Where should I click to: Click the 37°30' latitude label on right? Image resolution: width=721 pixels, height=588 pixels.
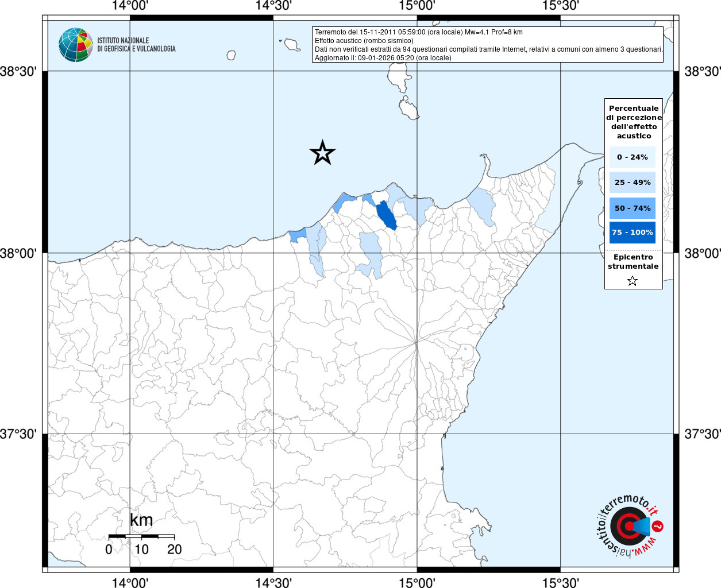[702, 434]
